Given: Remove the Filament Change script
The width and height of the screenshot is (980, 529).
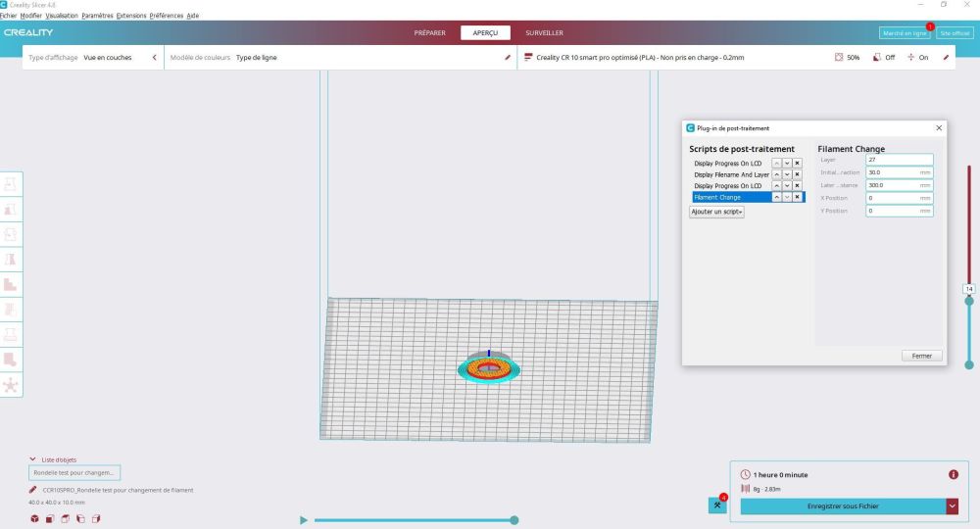Looking at the screenshot, I should click(797, 197).
